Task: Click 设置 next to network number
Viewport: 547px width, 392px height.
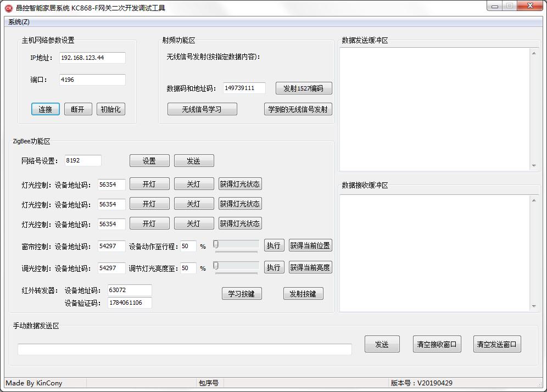Action: click(x=149, y=161)
